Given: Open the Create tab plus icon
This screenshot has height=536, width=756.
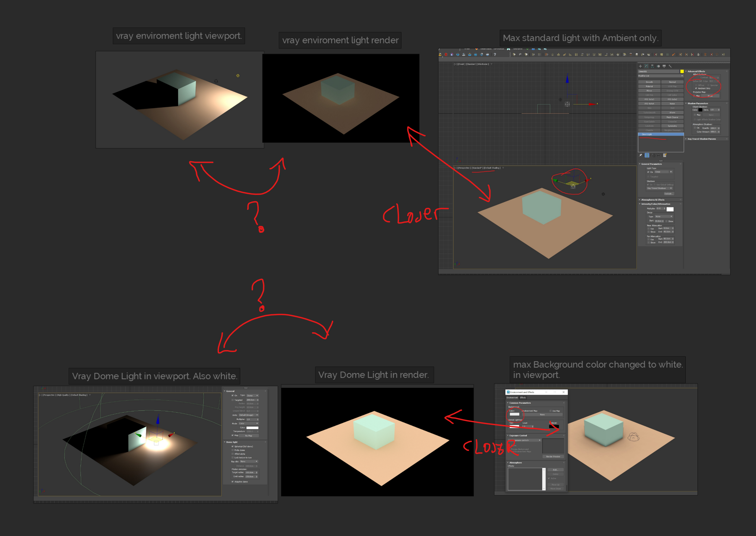Looking at the screenshot, I should pos(641,66).
